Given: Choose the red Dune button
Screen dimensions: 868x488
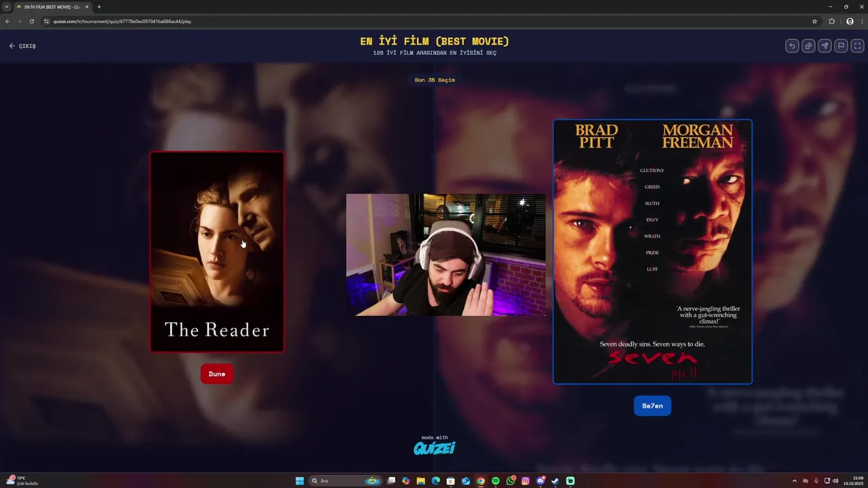Looking at the screenshot, I should coord(217,374).
